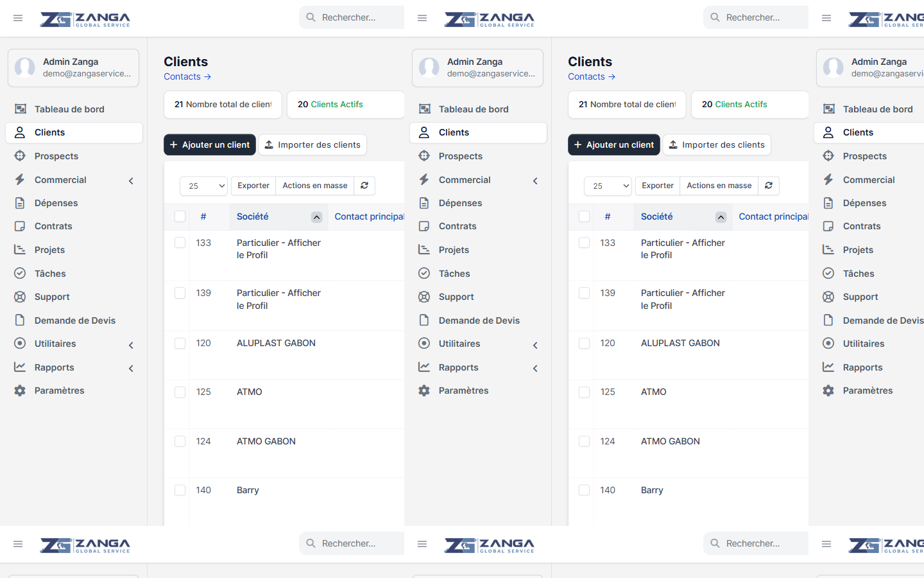
Task: Click Prospects icon in left copy sidebar
Action: 20,156
